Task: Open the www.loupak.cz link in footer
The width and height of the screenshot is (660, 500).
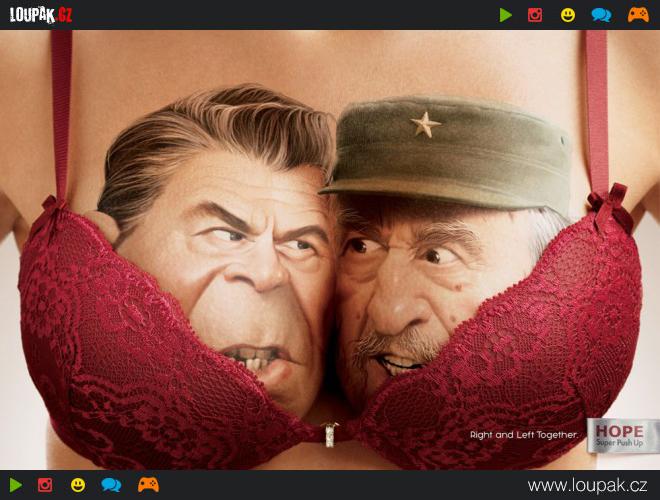Action: tap(587, 485)
